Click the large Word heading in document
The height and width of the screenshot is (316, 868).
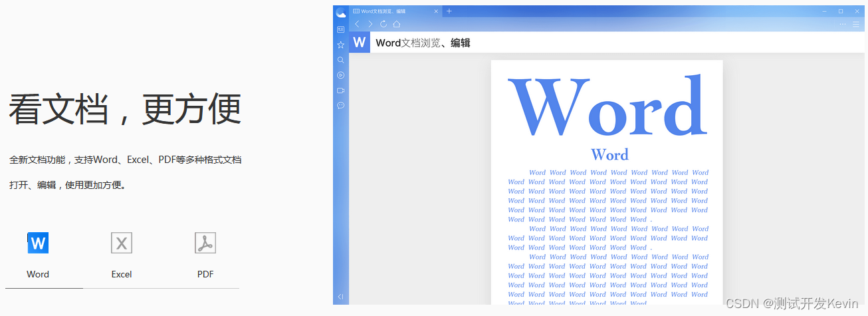(x=607, y=106)
